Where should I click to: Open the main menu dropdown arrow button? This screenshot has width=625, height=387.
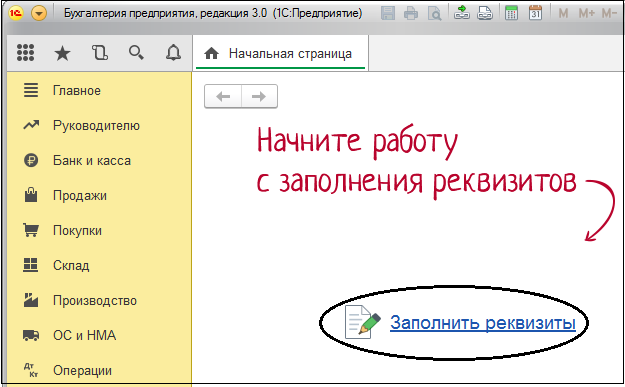tap(39, 14)
